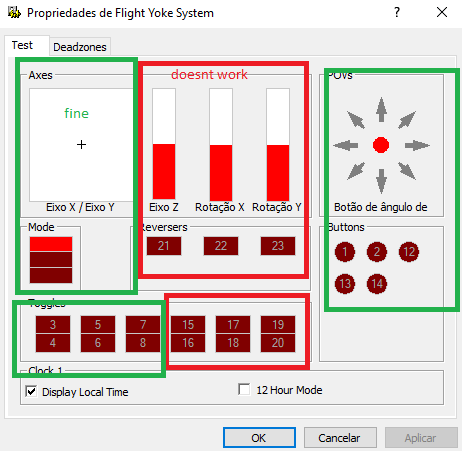Click toggle indicator 19

(278, 325)
